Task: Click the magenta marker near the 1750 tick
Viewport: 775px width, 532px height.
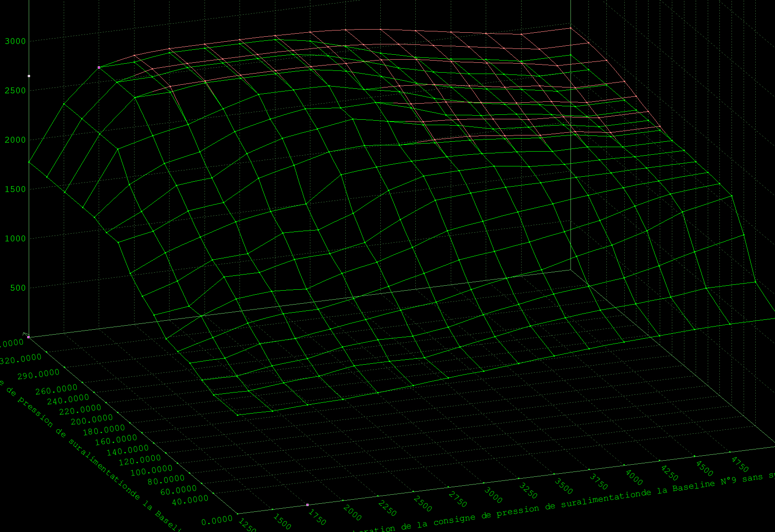Action: [307, 505]
